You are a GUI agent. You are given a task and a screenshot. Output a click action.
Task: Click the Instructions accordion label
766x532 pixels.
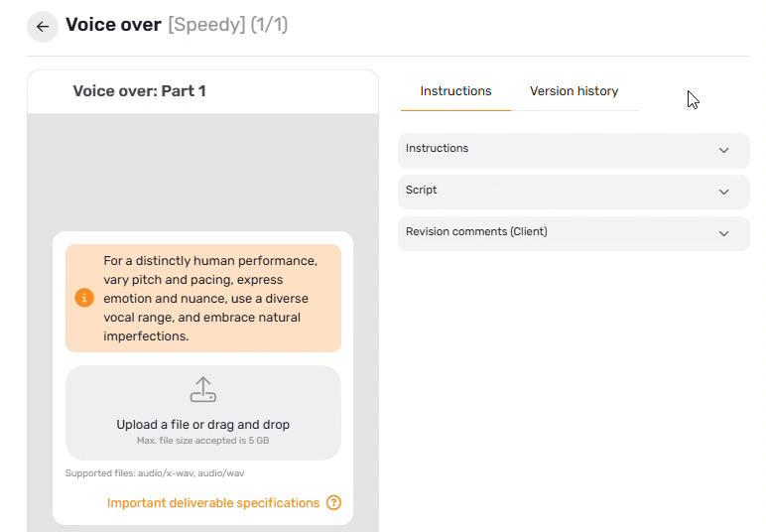point(437,149)
